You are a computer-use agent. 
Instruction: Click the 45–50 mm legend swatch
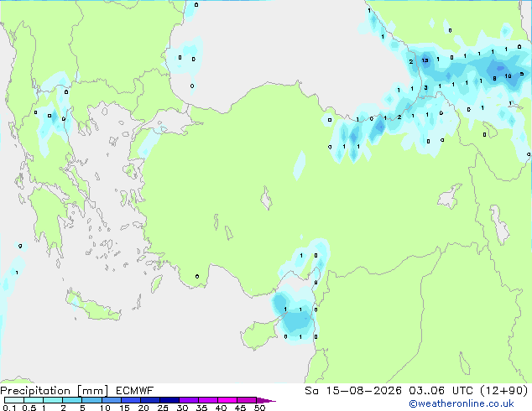coord(247,400)
